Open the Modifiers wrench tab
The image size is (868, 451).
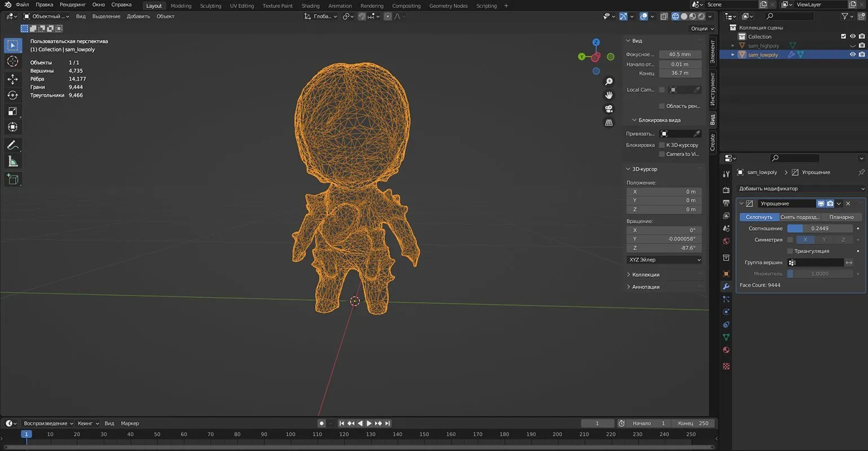coord(726,286)
